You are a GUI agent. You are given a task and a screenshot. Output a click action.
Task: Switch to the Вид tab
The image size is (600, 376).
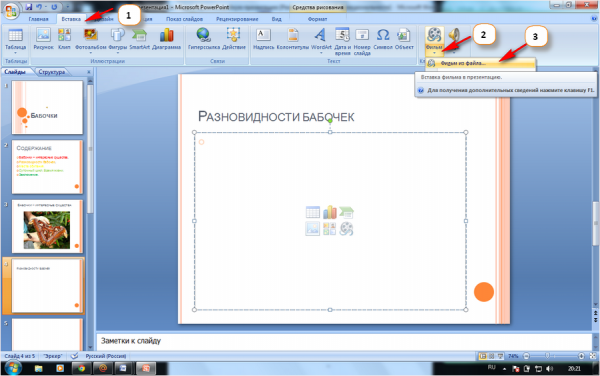click(x=276, y=19)
